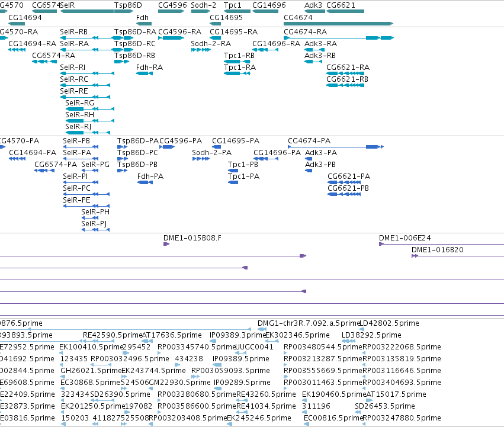504x427 pixels.
Task: Select the AT17636.5prime EST label
Action: point(172,335)
